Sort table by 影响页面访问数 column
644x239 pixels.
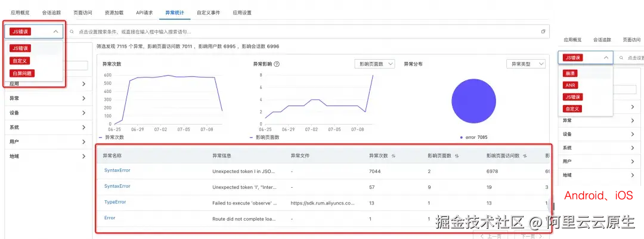click(525, 156)
